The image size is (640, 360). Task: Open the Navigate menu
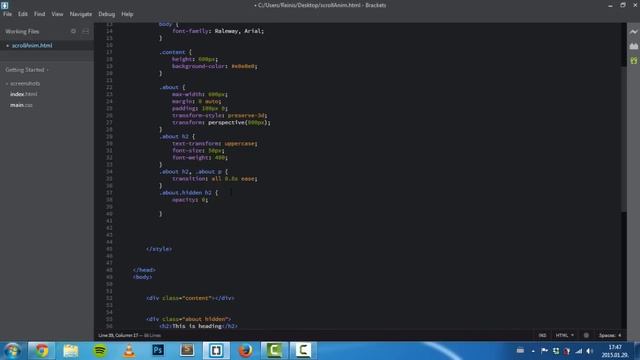(81, 14)
